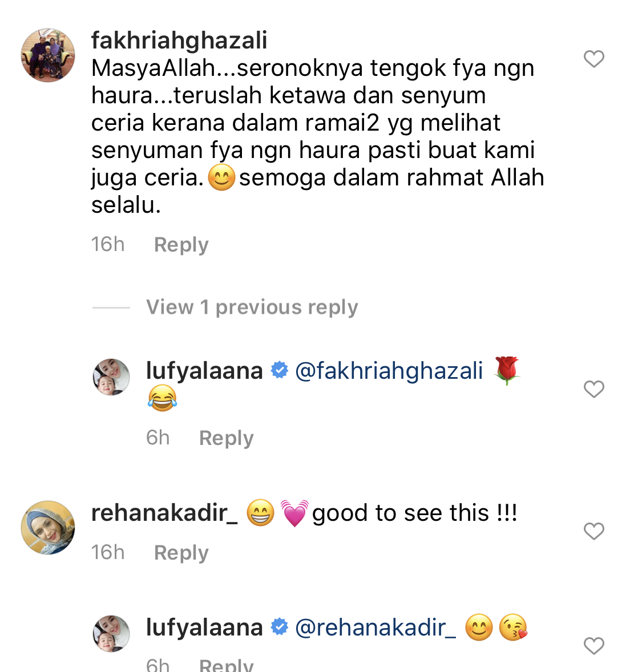The width and height of the screenshot is (642, 672).
Task: Open @rehanakadir_ mention link
Action: [x=375, y=628]
